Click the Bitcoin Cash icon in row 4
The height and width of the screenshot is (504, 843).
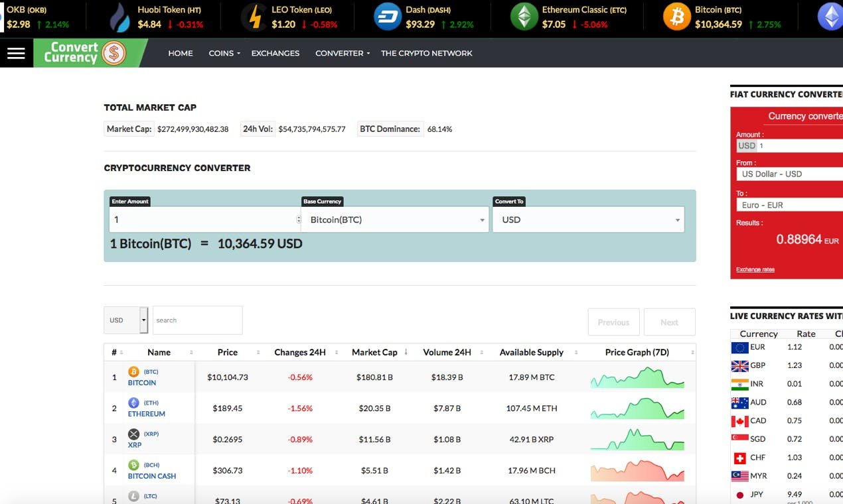[133, 466]
